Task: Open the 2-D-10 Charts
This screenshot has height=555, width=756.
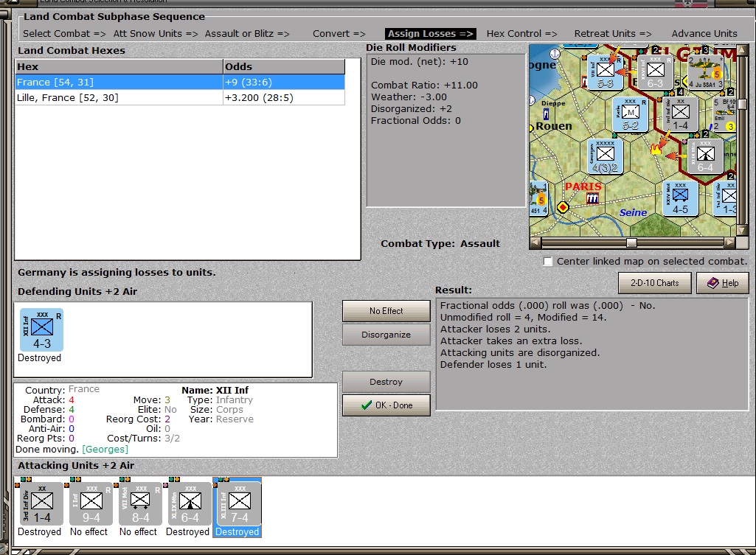Action: (655, 283)
